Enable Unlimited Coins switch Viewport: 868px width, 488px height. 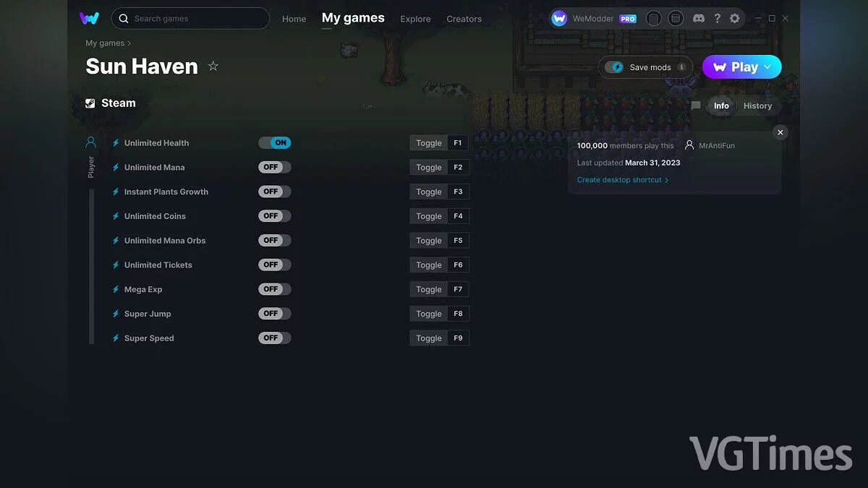point(275,215)
